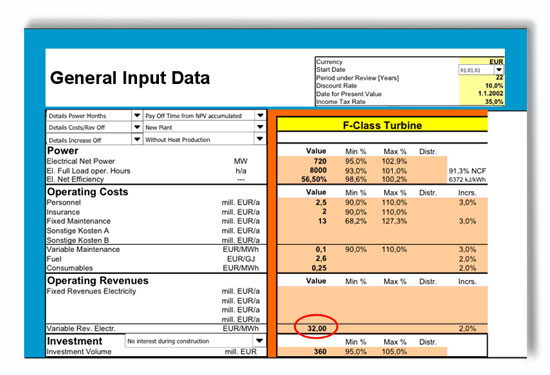Open the New Plant dropdown arrow
Image resolution: width=550 pixels, height=375 pixels.
[x=260, y=127]
